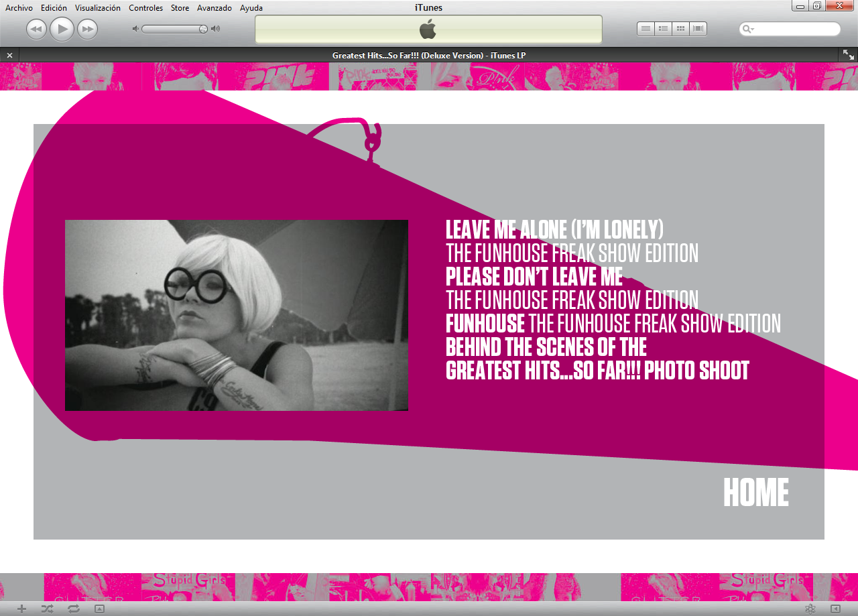The width and height of the screenshot is (858, 616).
Task: Open the Edición menu
Action: coord(54,8)
